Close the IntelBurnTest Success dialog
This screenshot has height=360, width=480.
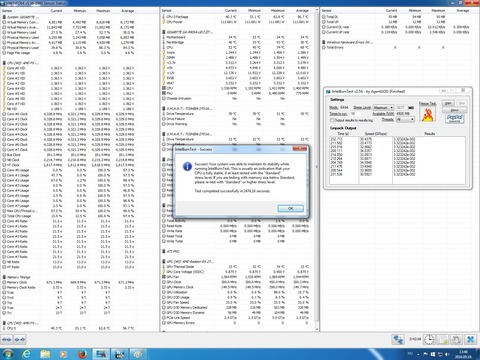(300, 148)
